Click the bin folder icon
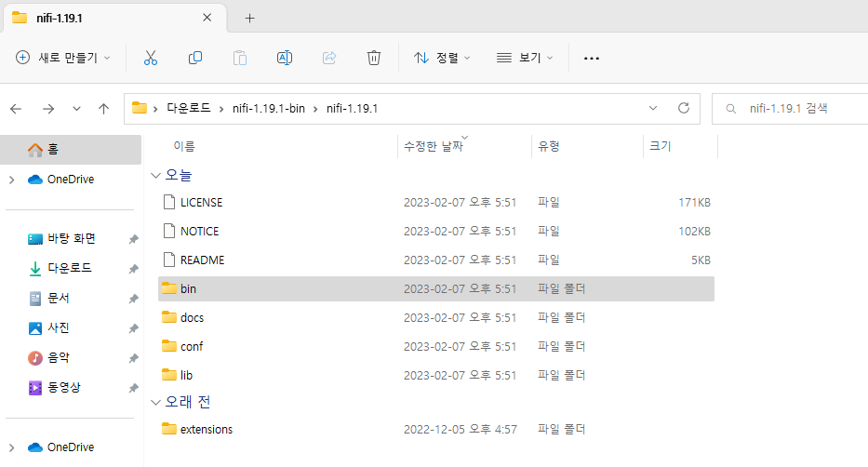The height and width of the screenshot is (467, 868). (x=168, y=288)
